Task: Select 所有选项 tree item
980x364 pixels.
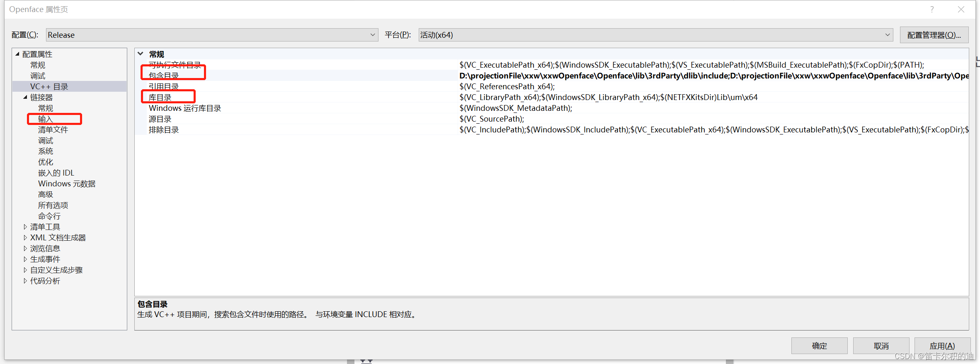Action: pyautogui.click(x=53, y=205)
